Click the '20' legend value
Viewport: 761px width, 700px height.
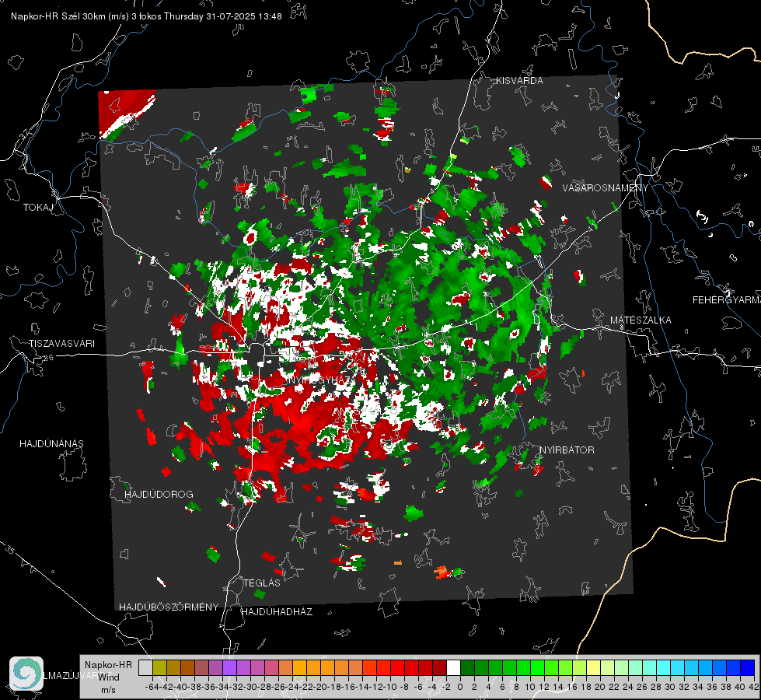pyautogui.click(x=600, y=688)
